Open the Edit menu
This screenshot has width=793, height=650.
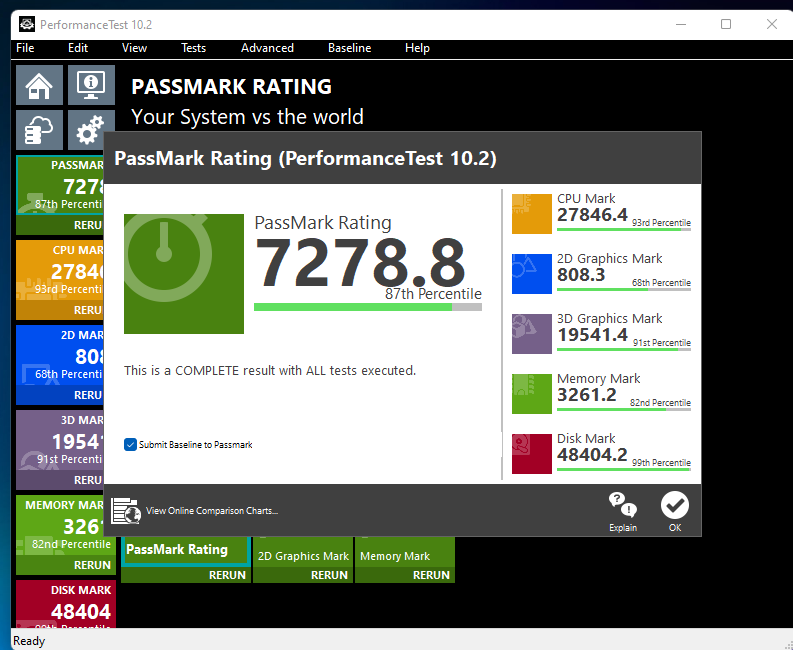pyautogui.click(x=78, y=48)
